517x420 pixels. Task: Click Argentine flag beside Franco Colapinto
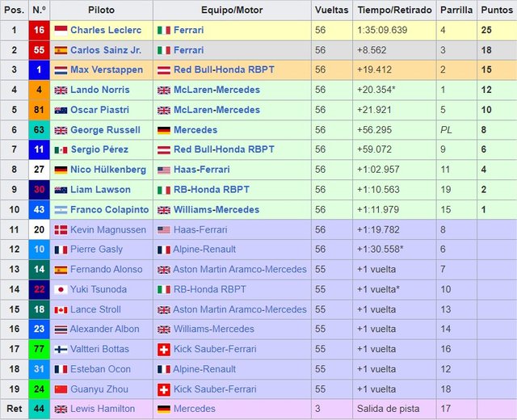tap(61, 210)
